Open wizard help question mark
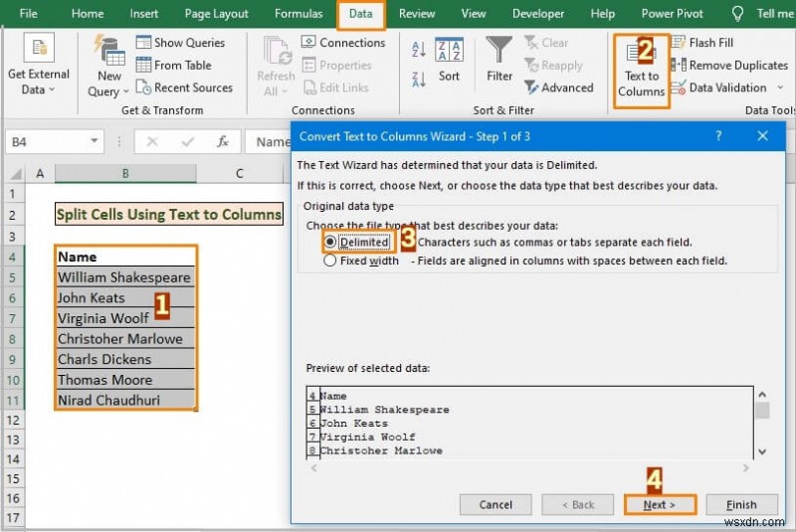This screenshot has width=796, height=532. [718, 136]
